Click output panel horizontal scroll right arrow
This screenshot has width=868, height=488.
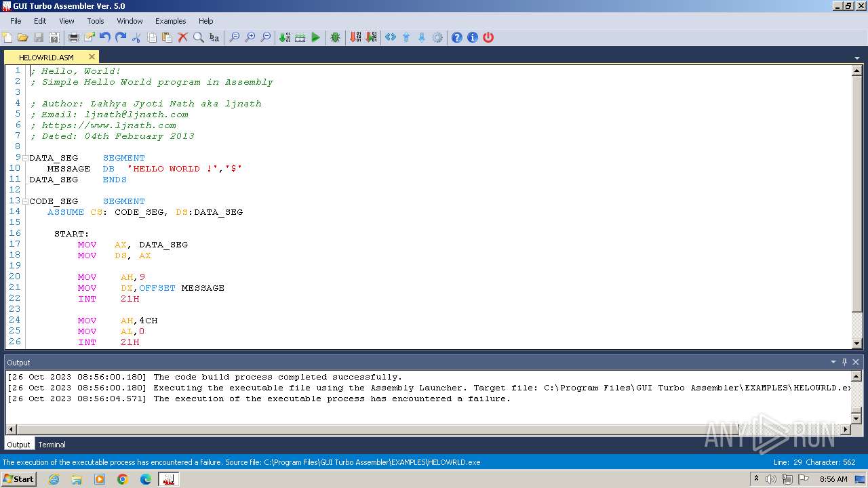pos(846,429)
